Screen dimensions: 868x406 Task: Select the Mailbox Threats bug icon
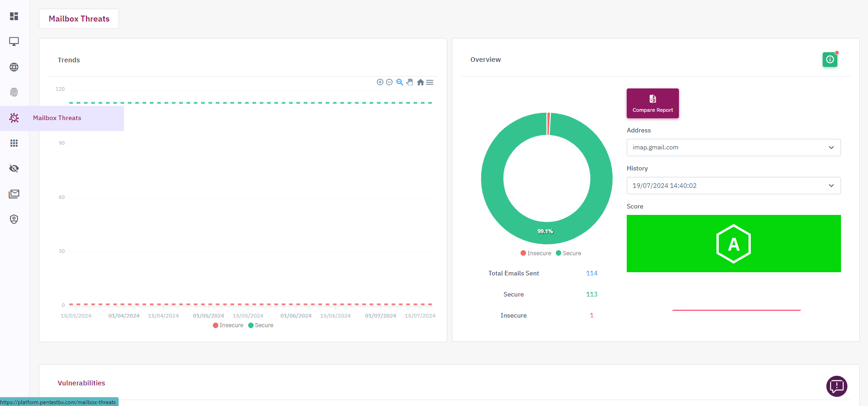14,118
